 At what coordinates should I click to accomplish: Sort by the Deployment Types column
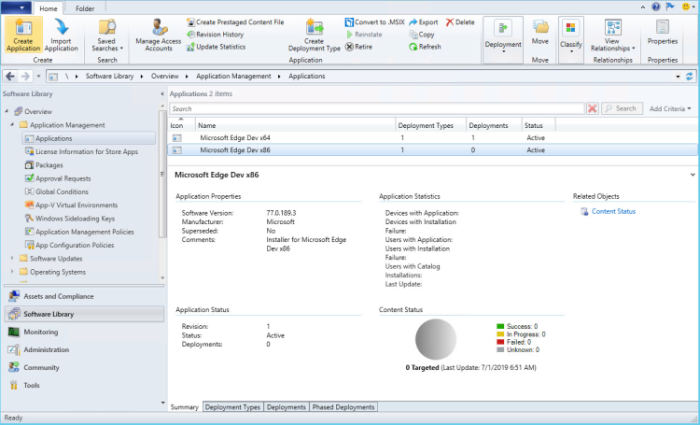(x=431, y=125)
